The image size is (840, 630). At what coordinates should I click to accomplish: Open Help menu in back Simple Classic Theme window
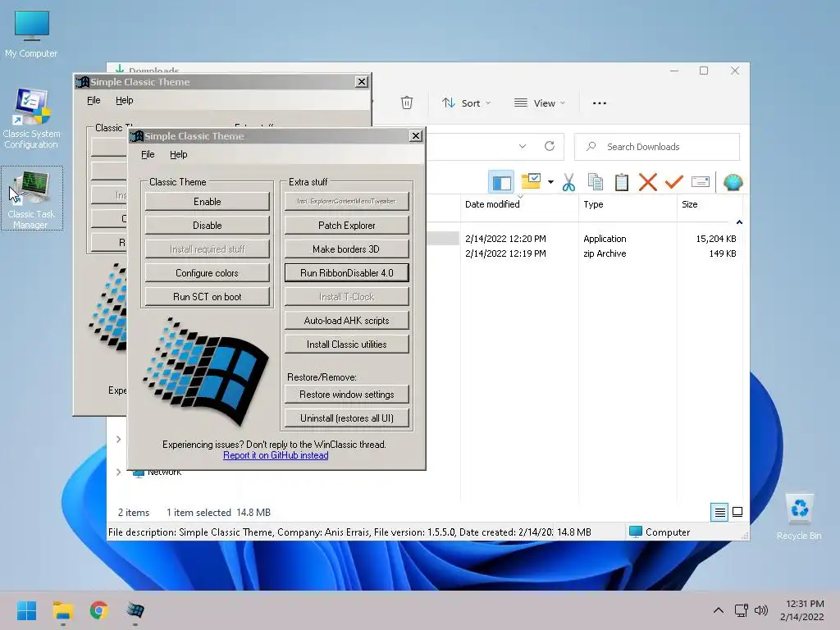[125, 100]
